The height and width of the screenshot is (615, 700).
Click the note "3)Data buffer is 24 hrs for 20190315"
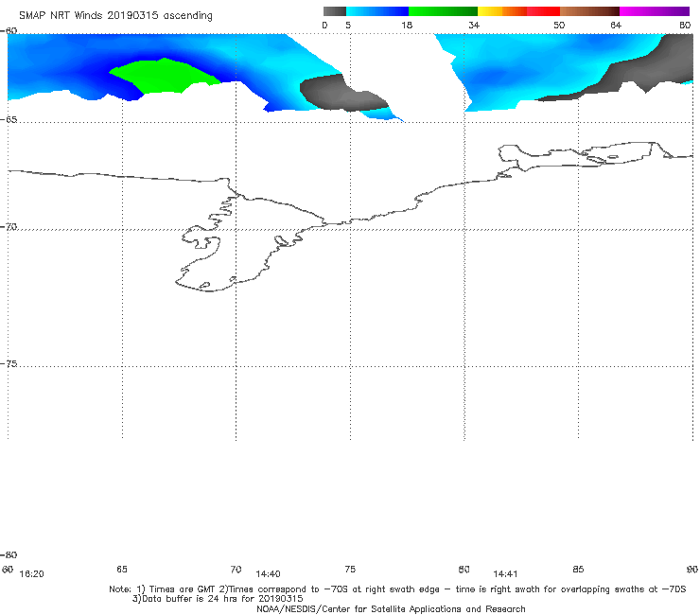coord(218,599)
